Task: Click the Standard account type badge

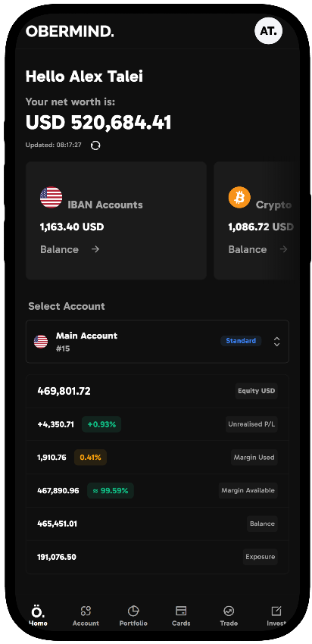Action: (x=241, y=341)
